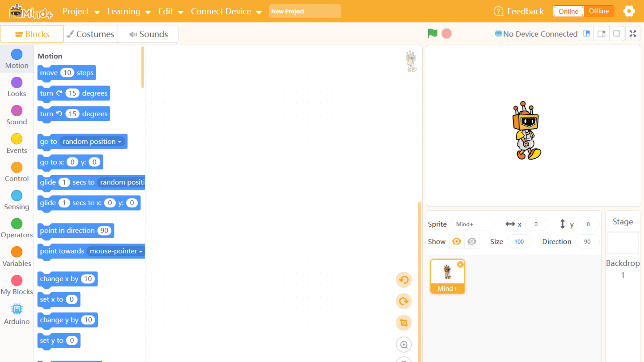Open the Operators block category

17,229
